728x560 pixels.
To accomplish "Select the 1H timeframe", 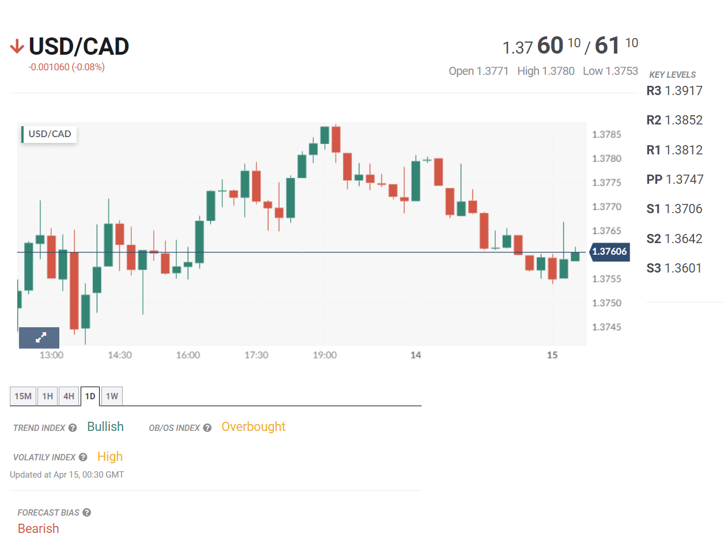I will (47, 396).
